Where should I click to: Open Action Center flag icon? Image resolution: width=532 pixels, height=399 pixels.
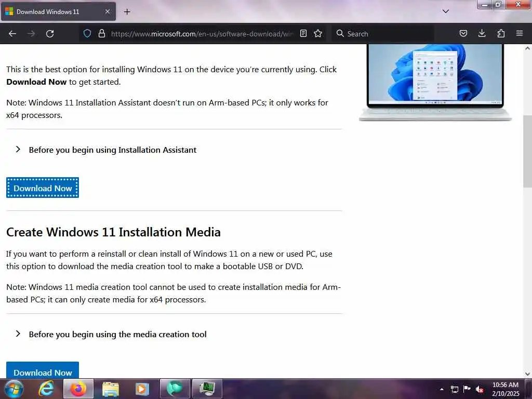467,389
